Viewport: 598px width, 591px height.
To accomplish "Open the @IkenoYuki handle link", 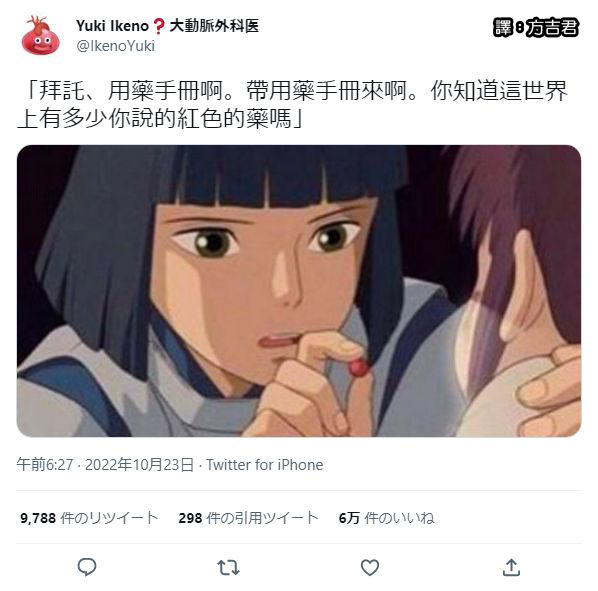I will coord(116,46).
